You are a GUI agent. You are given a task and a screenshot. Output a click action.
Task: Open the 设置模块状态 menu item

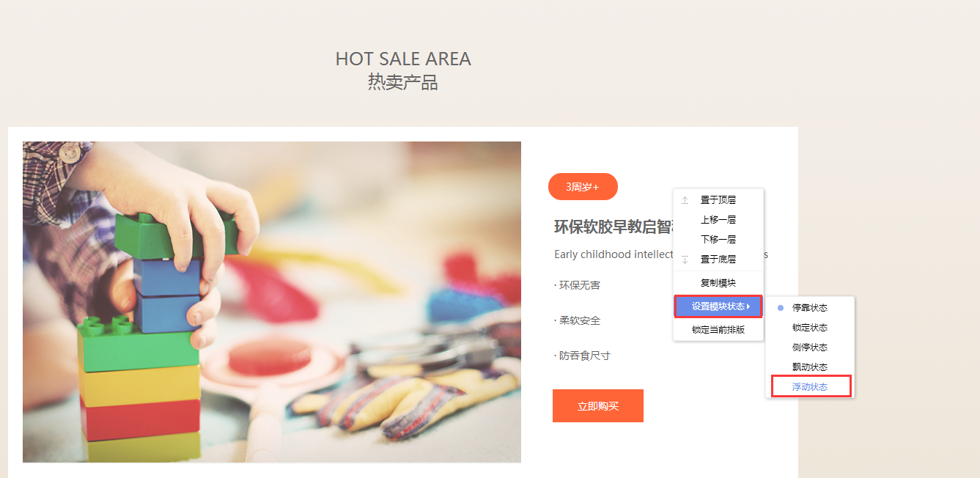718,306
